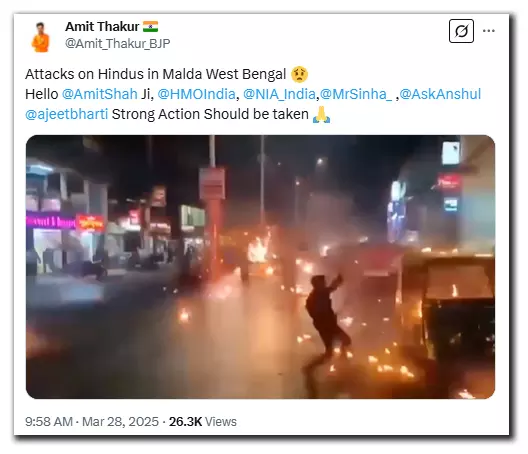
Task: Play the video of the burning street
Action: coord(260,267)
